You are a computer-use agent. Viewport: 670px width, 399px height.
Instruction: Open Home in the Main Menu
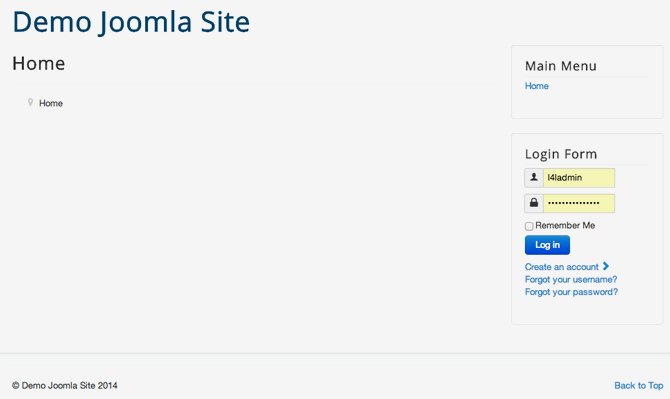click(x=537, y=86)
